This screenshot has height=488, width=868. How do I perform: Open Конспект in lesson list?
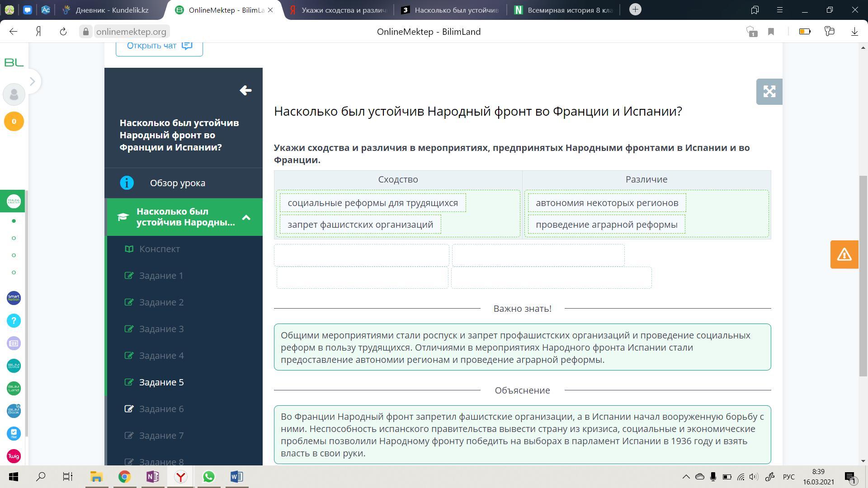[159, 249]
